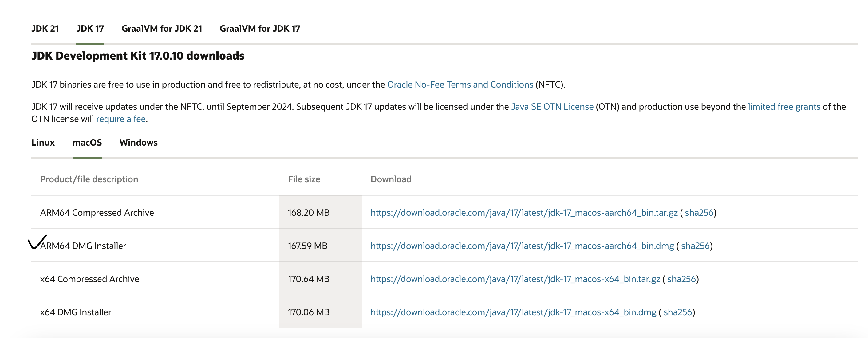Switch to the Linux downloads tab
Image resolution: width=868 pixels, height=338 pixels.
pyautogui.click(x=43, y=143)
